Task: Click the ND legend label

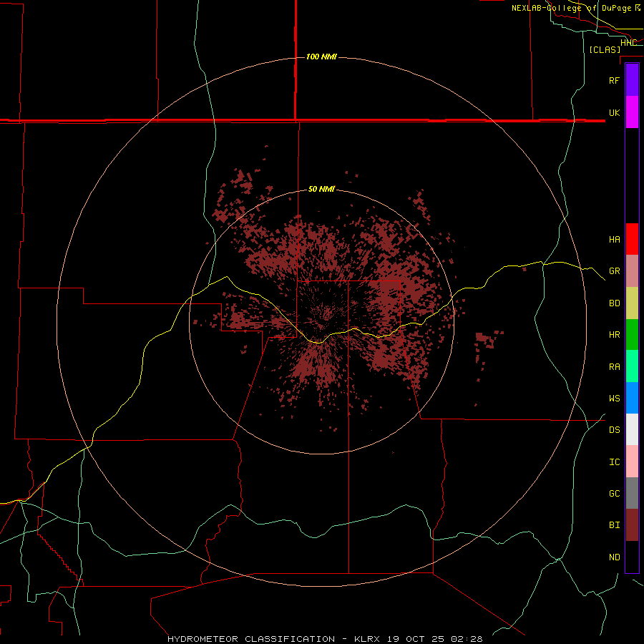Action: click(615, 557)
